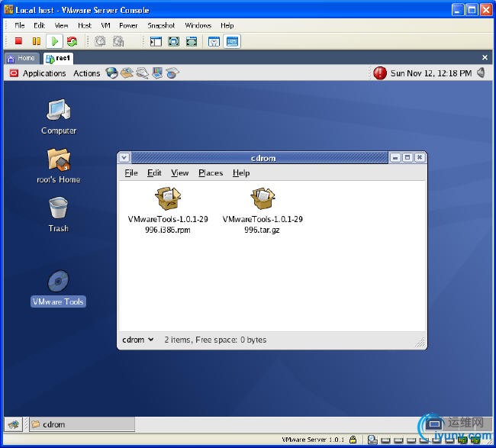Open VMware Help menu
Viewport: 496px width, 448px height.
227,26
